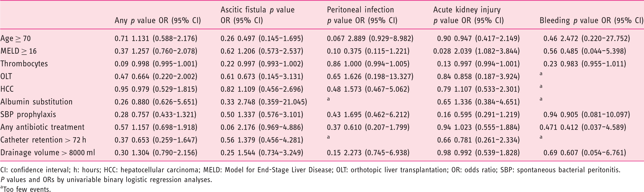Viewport: 644px width, 192px height.
Task: Click the 'Catheter retention > 72 h' label
Action: tap(43, 140)
